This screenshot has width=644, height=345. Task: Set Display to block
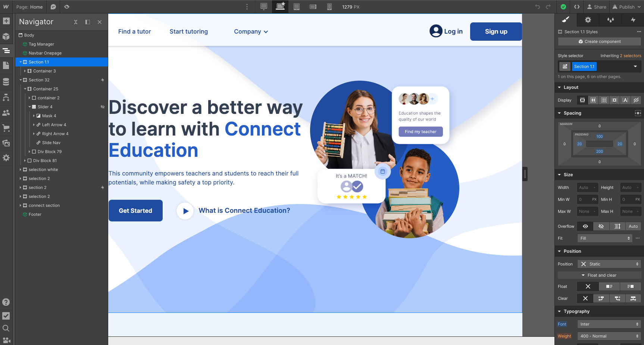pyautogui.click(x=582, y=100)
